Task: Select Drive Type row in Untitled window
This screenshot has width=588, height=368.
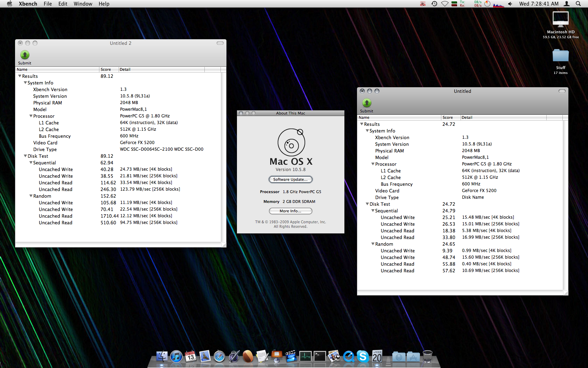Action: click(460, 197)
